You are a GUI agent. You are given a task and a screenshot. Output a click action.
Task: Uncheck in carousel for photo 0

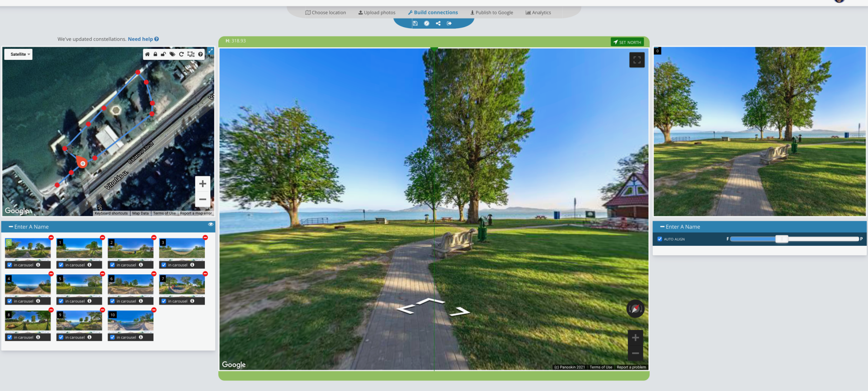9,265
